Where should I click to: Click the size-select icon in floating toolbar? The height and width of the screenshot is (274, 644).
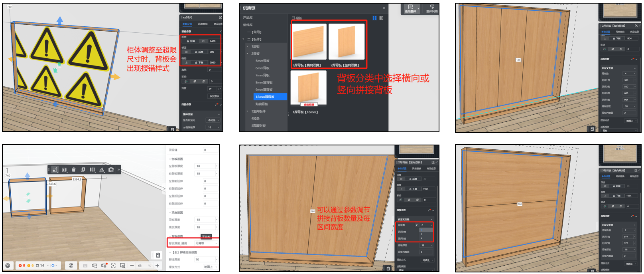point(55,170)
